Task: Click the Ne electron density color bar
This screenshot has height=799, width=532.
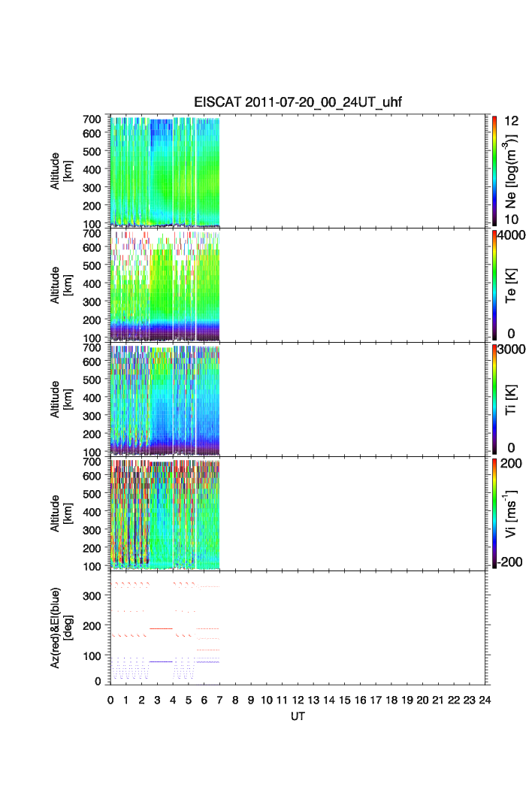Action: (x=494, y=170)
